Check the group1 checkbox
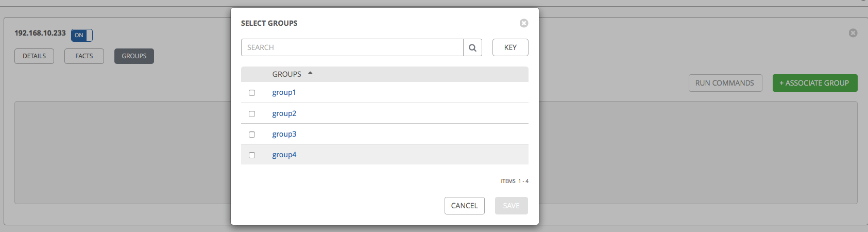The width and height of the screenshot is (868, 232). [x=252, y=93]
